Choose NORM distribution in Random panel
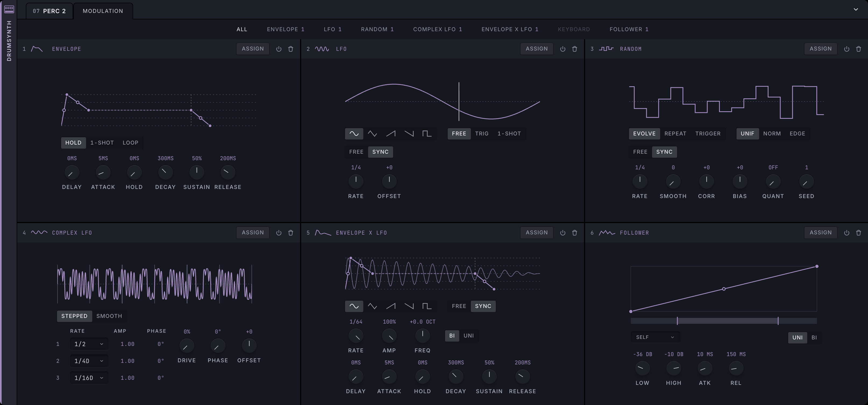 [772, 134]
